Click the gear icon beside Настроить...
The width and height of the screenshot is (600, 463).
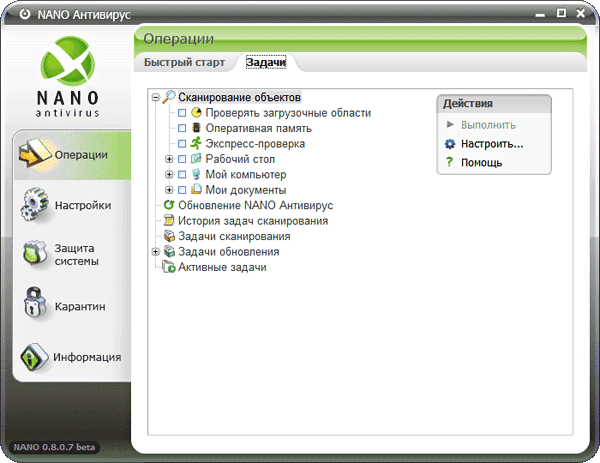pos(450,144)
